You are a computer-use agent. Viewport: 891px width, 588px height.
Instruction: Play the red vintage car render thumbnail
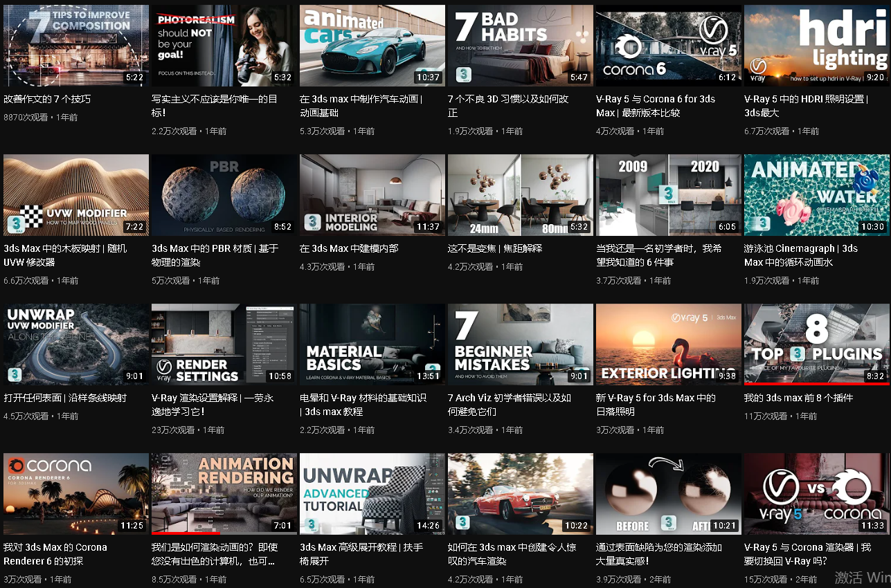pos(521,494)
